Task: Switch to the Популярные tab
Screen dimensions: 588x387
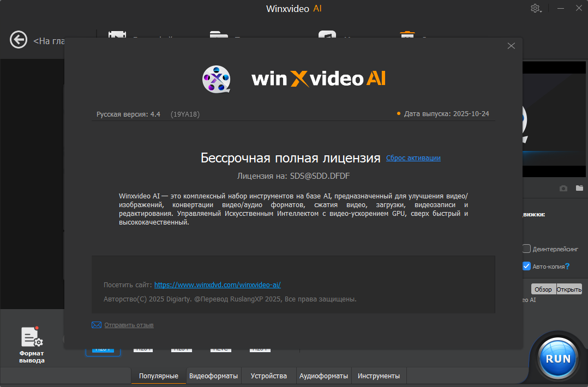Action: [159, 376]
